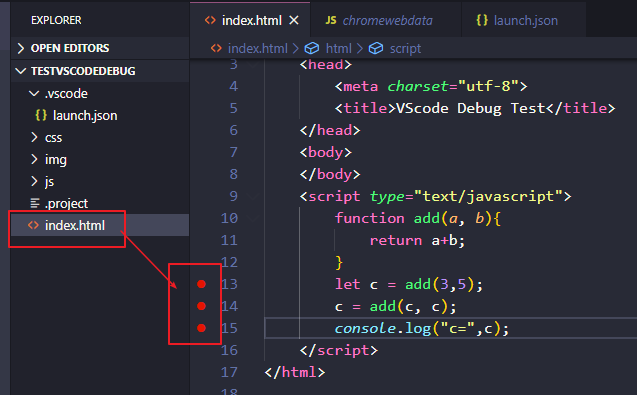637x395 pixels.
Task: Click the '<body>' tag on line 7
Action: pos(325,152)
